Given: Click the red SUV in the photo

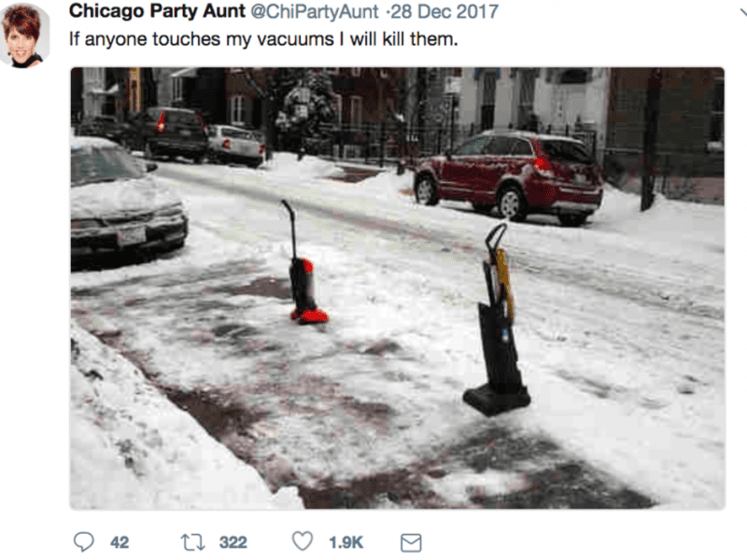Looking at the screenshot, I should click(x=508, y=176).
